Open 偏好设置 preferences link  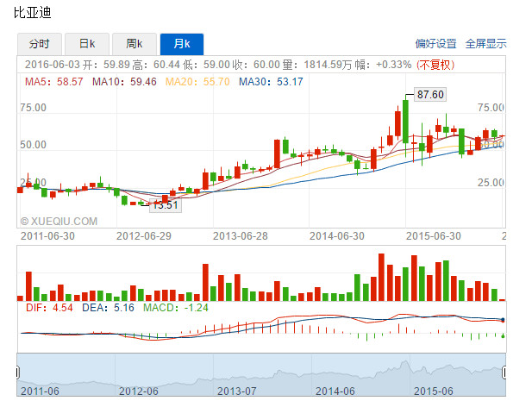pos(436,44)
